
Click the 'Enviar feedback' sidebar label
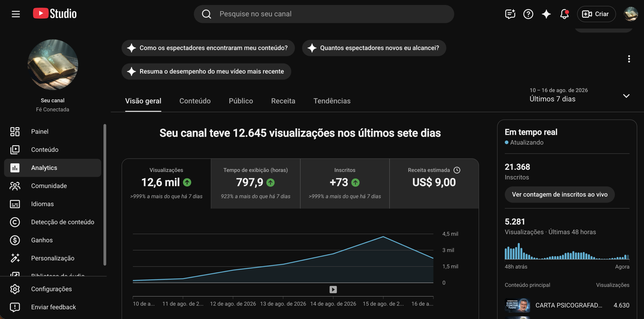coord(54,307)
